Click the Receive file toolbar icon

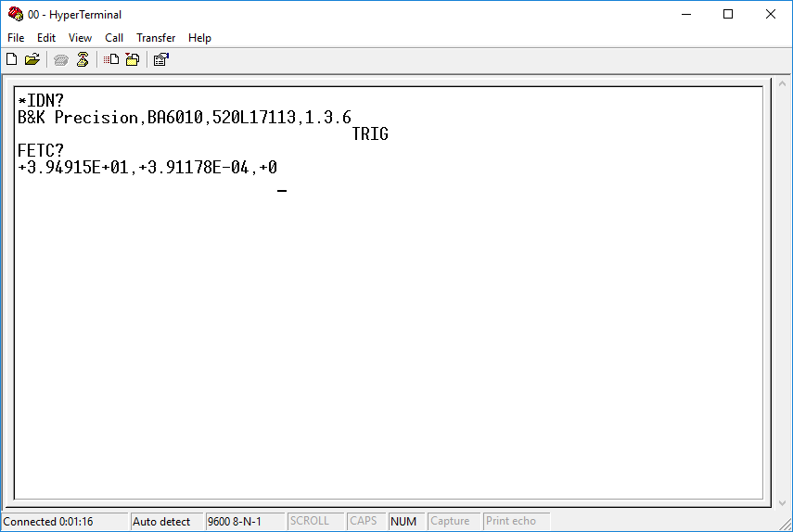(133, 59)
